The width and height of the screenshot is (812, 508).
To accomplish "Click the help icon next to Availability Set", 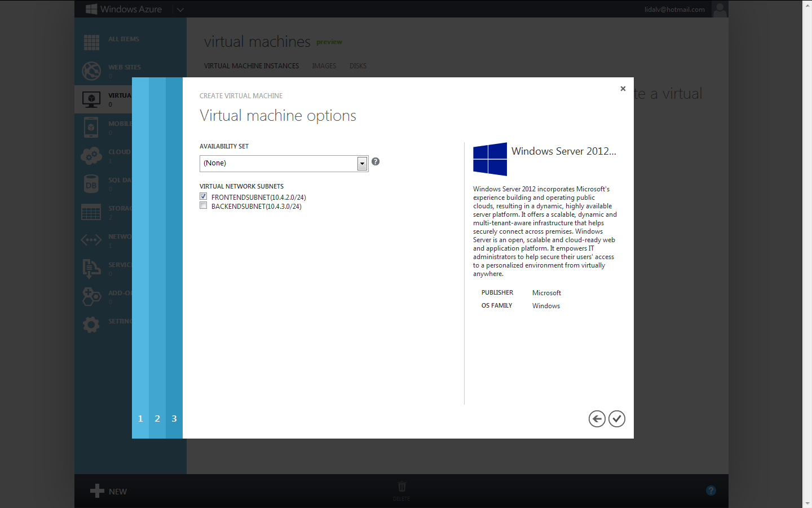I will click(376, 161).
